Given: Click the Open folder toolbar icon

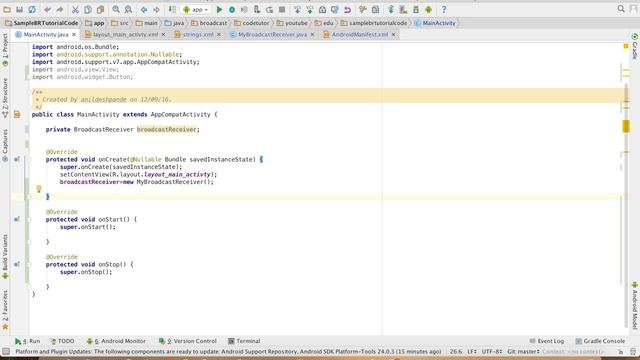Looking at the screenshot, I should (7, 9).
